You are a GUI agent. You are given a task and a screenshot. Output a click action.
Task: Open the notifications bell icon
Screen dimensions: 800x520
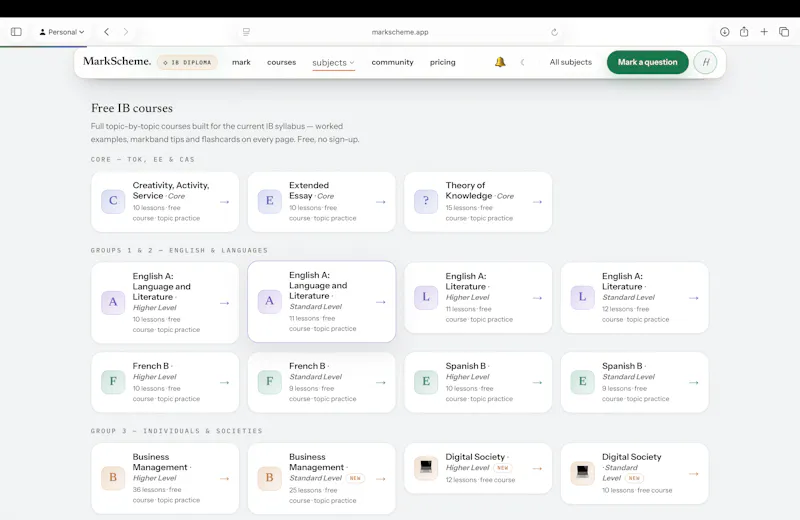[500, 62]
